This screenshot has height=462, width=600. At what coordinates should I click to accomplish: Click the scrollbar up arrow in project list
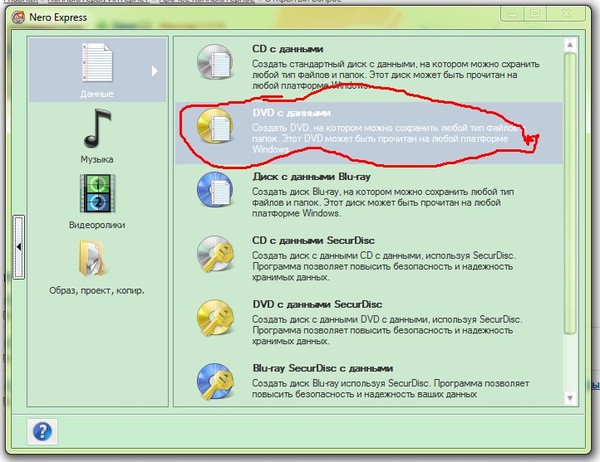coord(570,45)
